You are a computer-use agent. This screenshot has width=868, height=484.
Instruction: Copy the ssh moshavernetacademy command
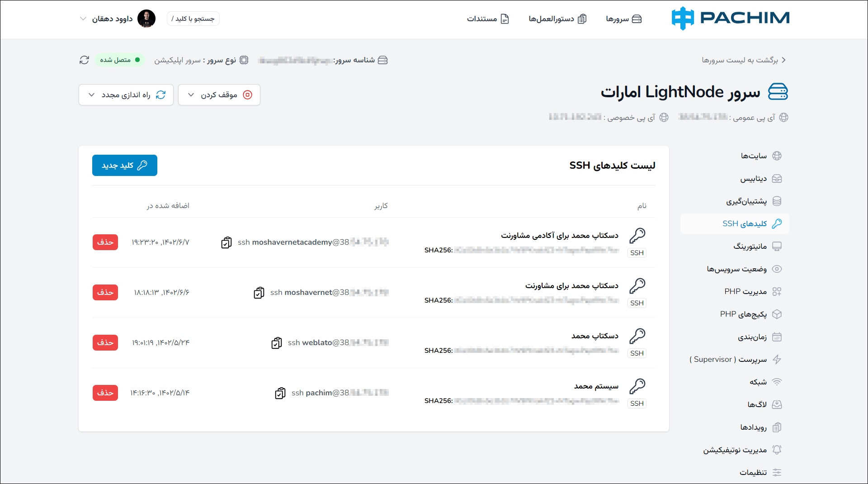pos(226,243)
